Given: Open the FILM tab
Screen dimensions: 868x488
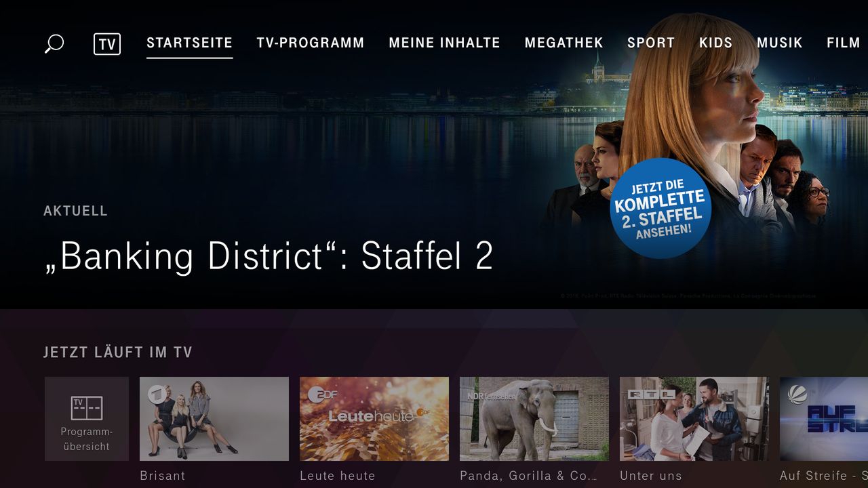Looking at the screenshot, I should click(844, 43).
